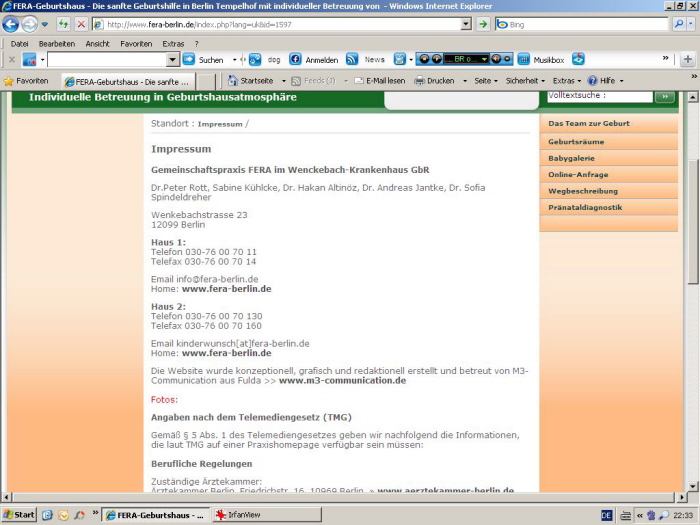The image size is (700, 525).
Task: Click the horizontal scrollbar right arrow
Action: click(681, 497)
